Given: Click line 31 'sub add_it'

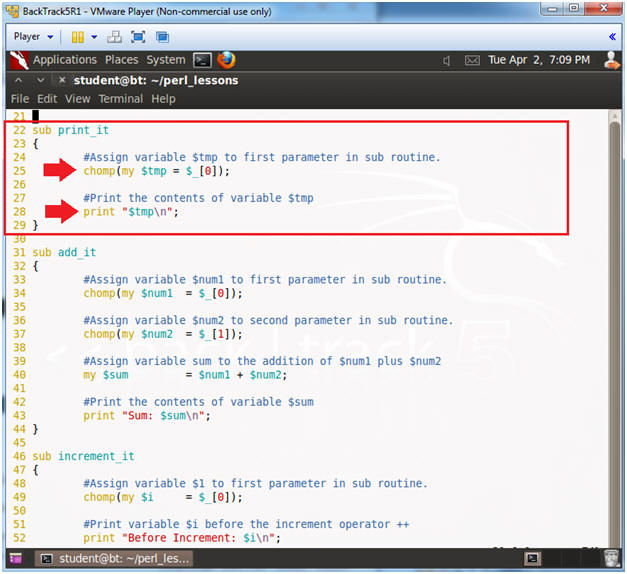Looking at the screenshot, I should coord(64,252).
